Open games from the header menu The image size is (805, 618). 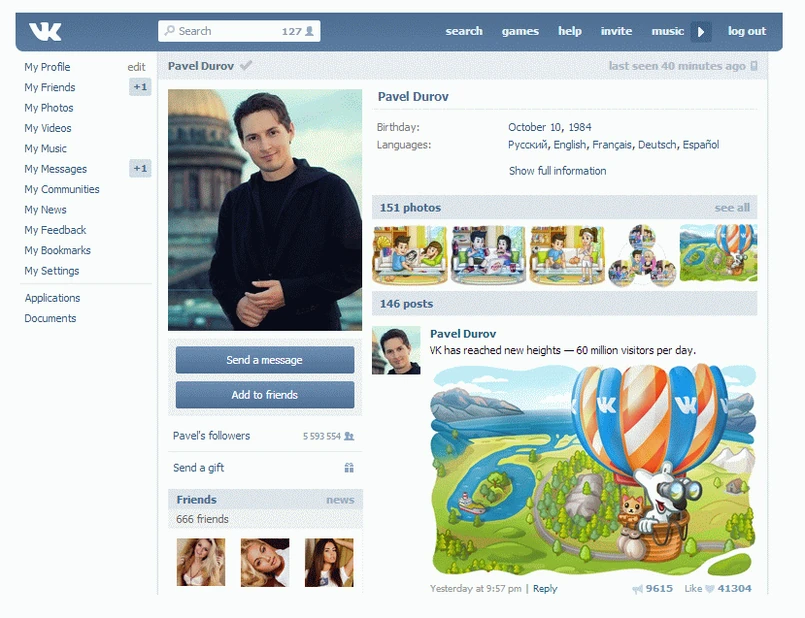click(x=520, y=31)
